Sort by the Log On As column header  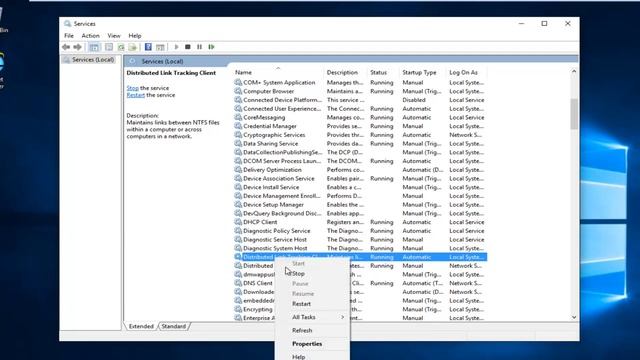pos(467,72)
